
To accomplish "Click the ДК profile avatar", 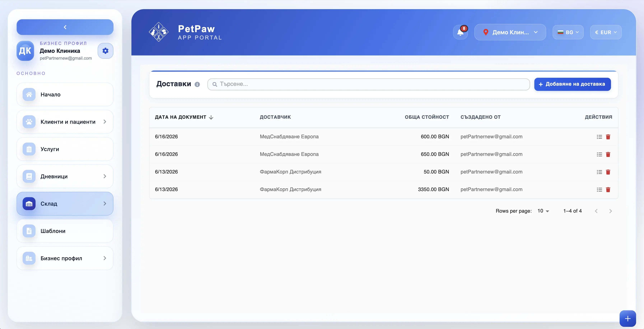I will (x=25, y=51).
